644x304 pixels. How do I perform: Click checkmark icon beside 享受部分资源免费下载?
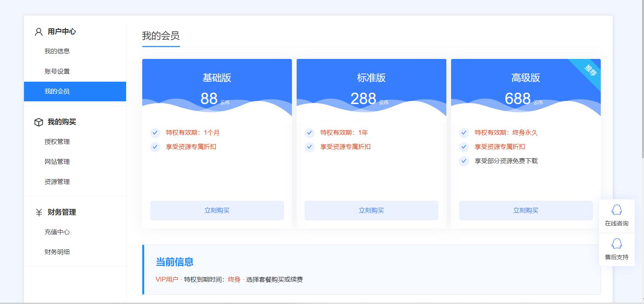(x=464, y=161)
